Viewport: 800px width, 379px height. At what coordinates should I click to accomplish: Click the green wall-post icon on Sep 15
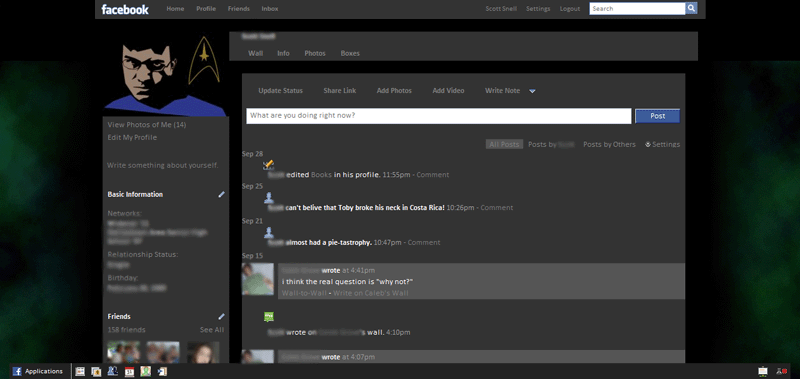(x=269, y=317)
